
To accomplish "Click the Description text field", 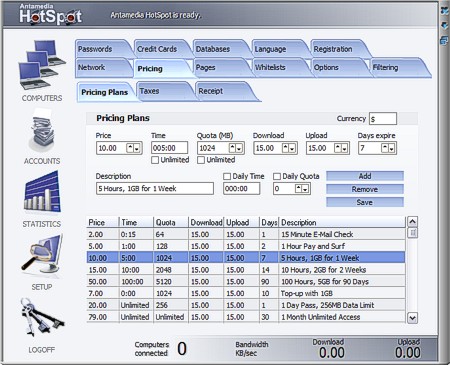I will [155, 189].
